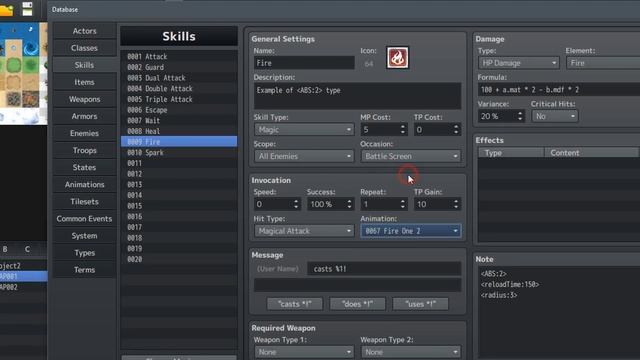The image size is (640, 360).
Task: Open the Weapon Type 2 dropdown
Action: (411, 352)
